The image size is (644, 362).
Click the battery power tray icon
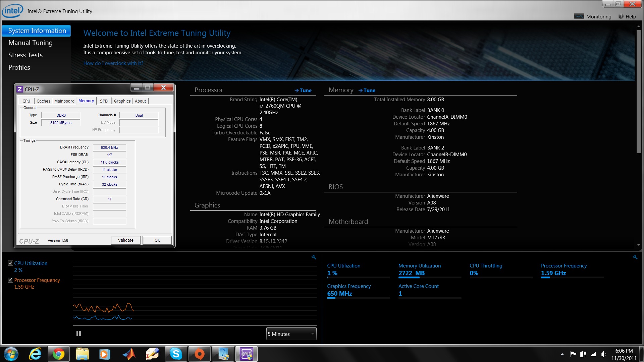click(583, 354)
